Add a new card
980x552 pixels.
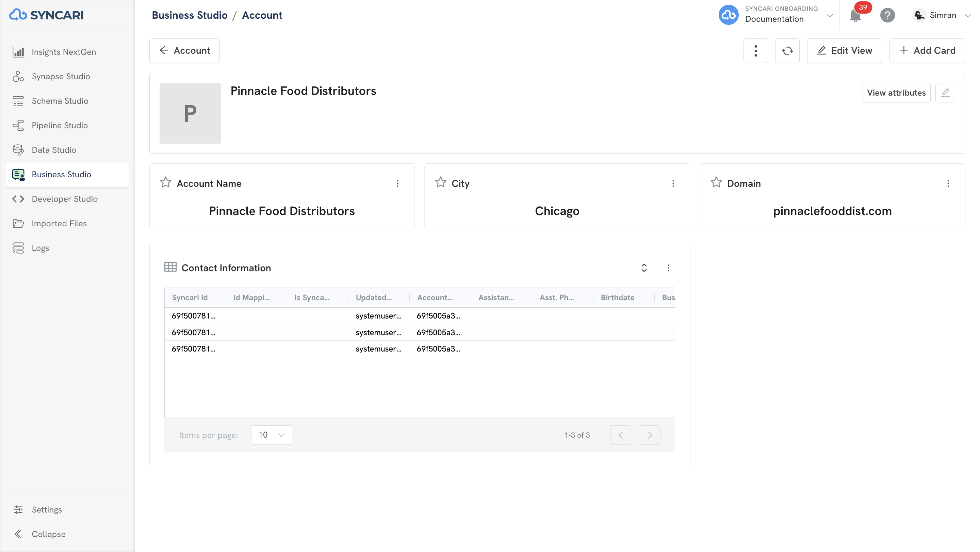[927, 51]
